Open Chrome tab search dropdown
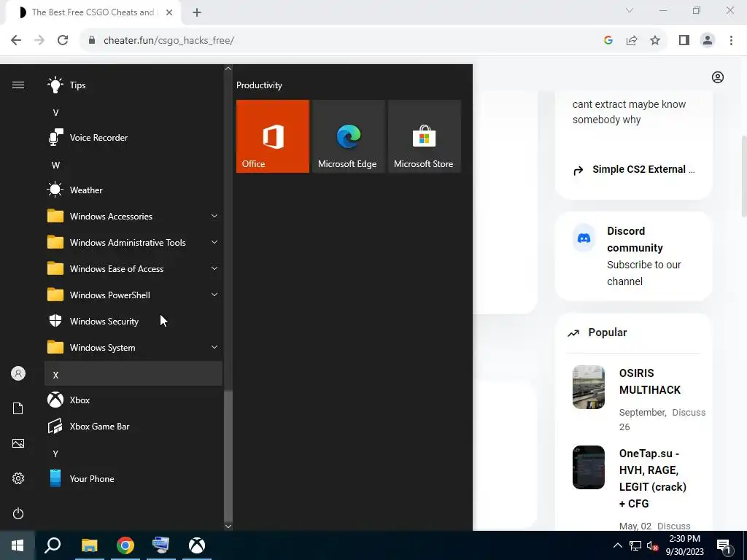This screenshot has height=560, width=747. [x=630, y=10]
